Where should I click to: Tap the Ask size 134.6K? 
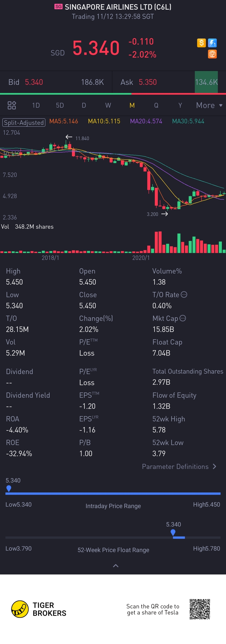point(206,82)
